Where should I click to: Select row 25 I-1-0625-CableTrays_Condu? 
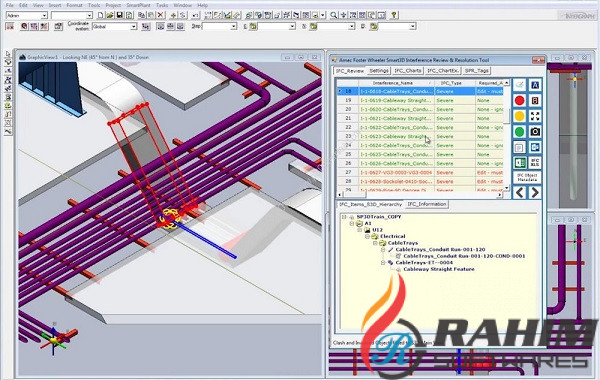420,154
